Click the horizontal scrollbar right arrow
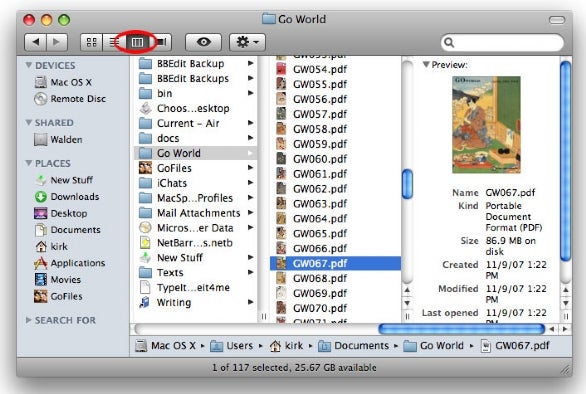The image size is (586, 394). [x=565, y=329]
